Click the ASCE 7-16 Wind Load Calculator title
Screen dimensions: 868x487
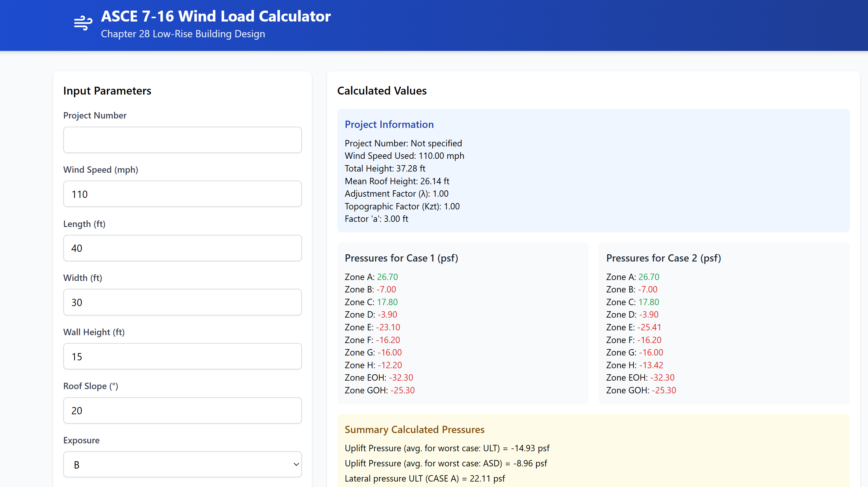coord(216,16)
